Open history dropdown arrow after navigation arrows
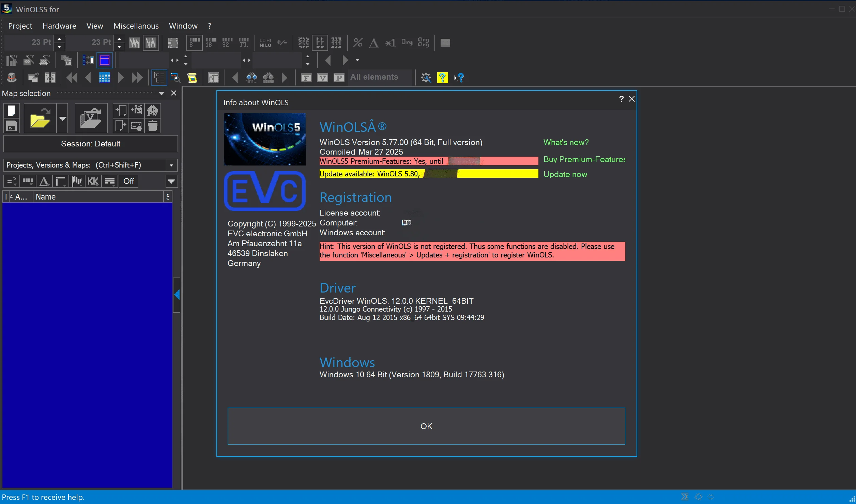This screenshot has width=856, height=504. (x=357, y=60)
